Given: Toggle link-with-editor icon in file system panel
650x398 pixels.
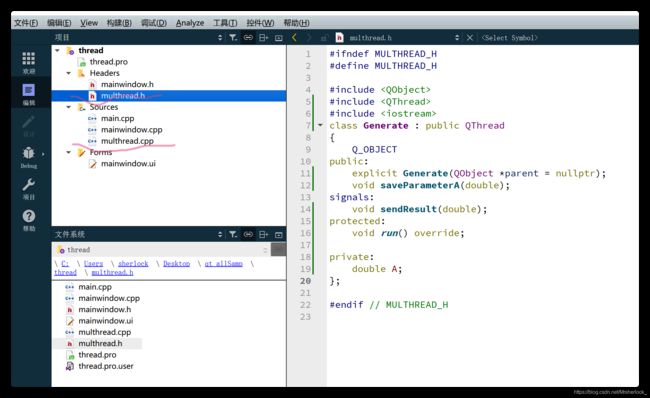Looking at the screenshot, I should [x=248, y=235].
